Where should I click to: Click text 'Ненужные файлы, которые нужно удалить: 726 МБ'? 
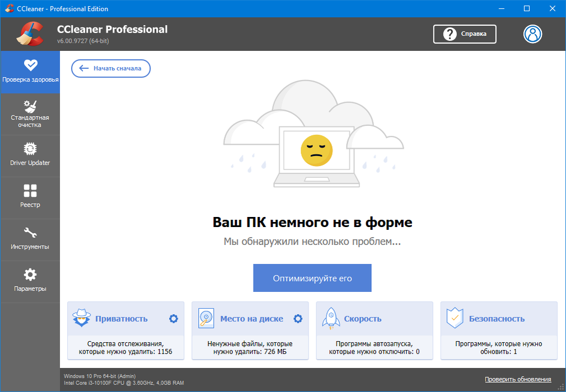(250, 348)
